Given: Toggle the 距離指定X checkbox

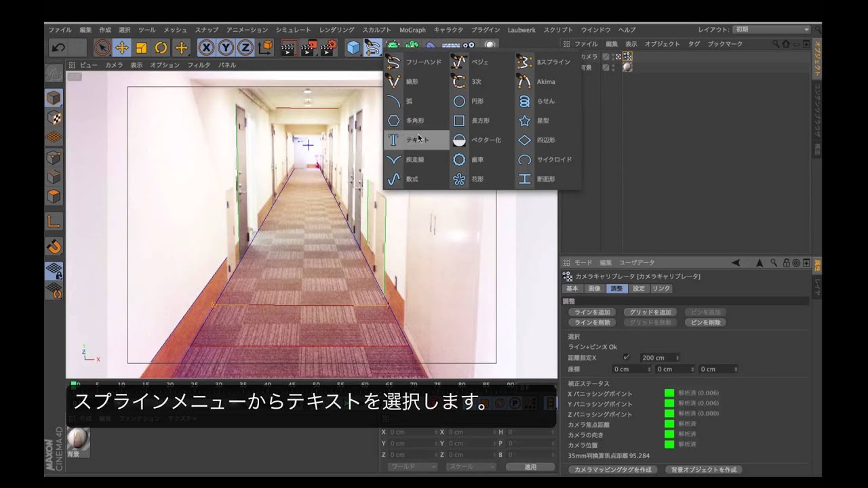Looking at the screenshot, I should (x=627, y=357).
